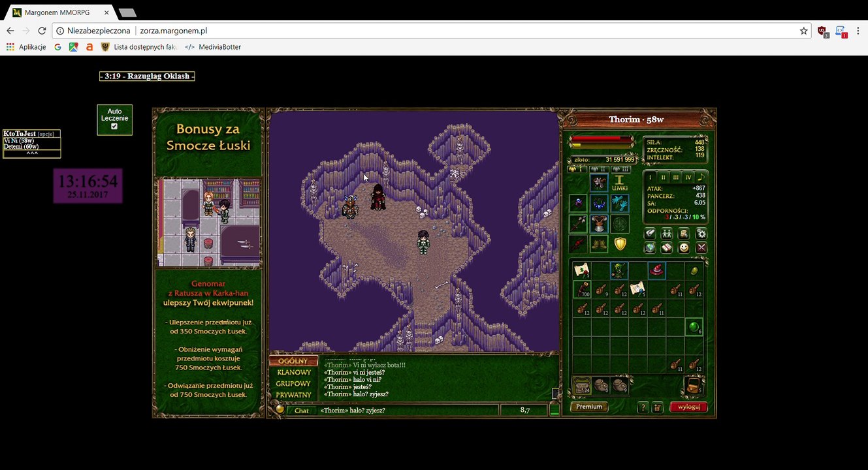
Task: Click the Premium button
Action: [589, 407]
